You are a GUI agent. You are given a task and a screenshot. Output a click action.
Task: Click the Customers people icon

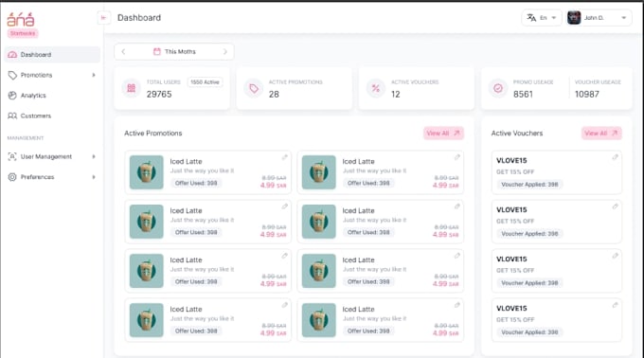[12, 116]
